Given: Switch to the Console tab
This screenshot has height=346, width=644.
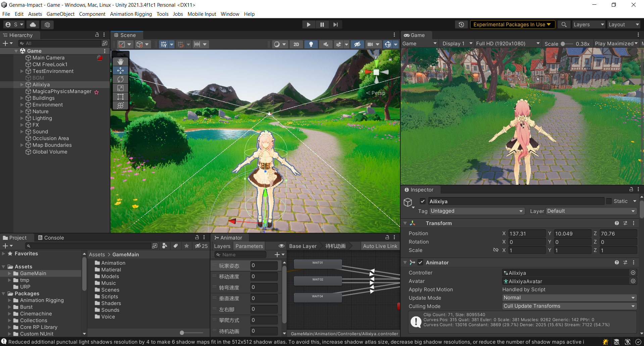Looking at the screenshot, I should tap(51, 237).
